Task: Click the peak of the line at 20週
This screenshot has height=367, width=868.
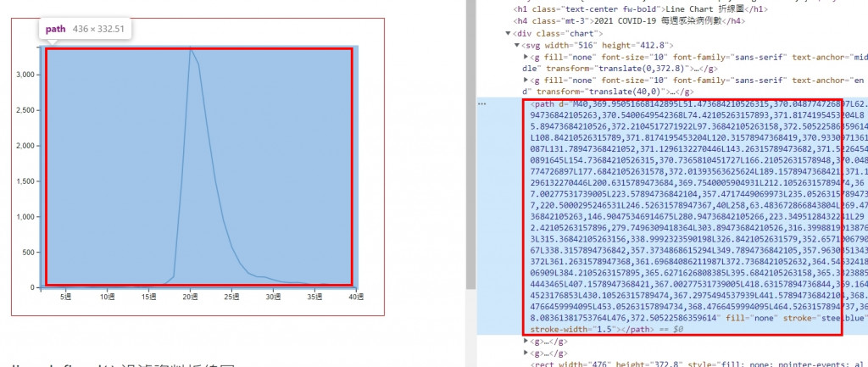Action: pos(191,48)
